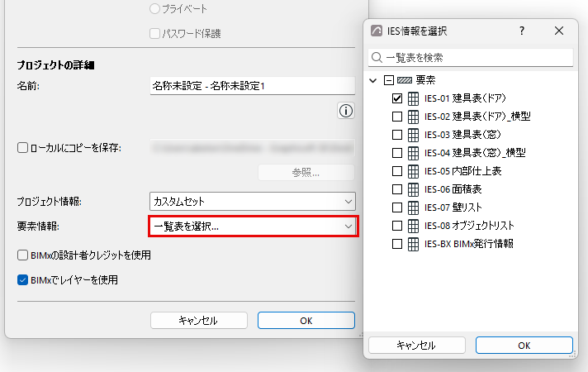Image resolution: width=588 pixels, height=372 pixels.
Task: Collapse the 要素 tree group chevron
Action: [x=372, y=80]
